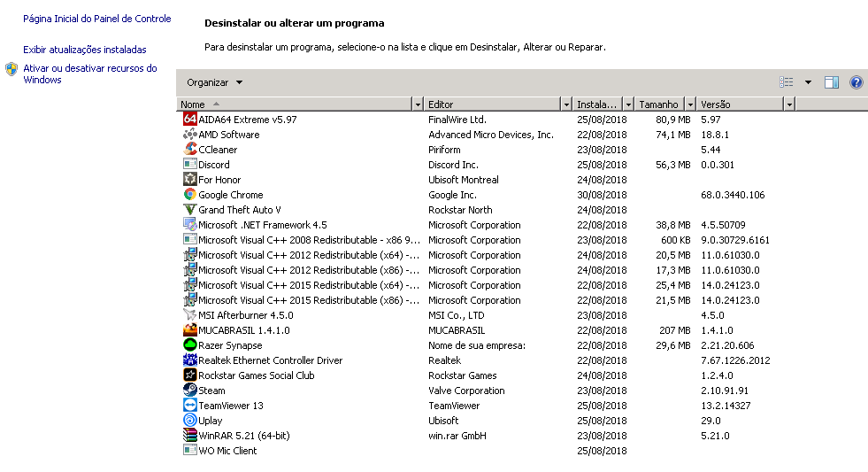Toggle the preview pane button
Viewport: 868px width, 472px height.
pos(831,82)
